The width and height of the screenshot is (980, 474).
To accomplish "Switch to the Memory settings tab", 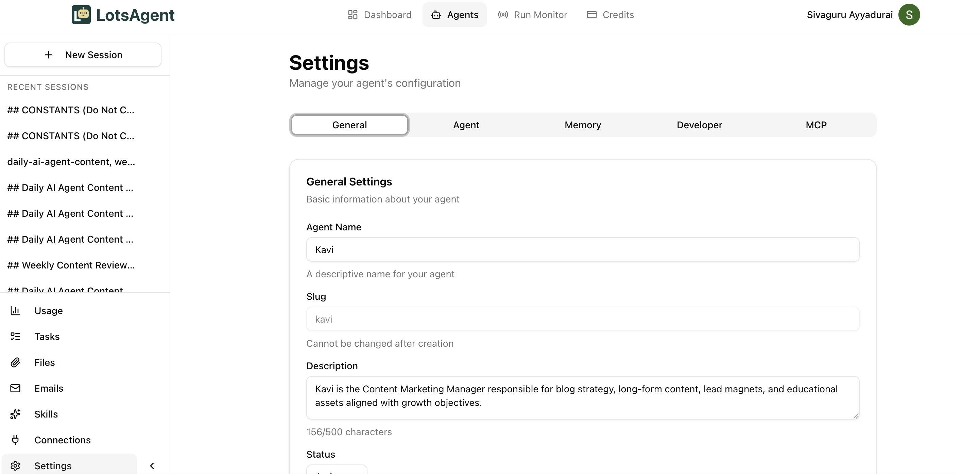I will (x=582, y=125).
